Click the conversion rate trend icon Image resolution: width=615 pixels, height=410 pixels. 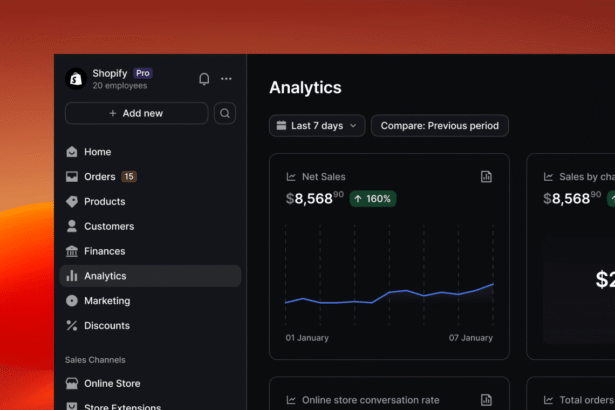(x=291, y=400)
